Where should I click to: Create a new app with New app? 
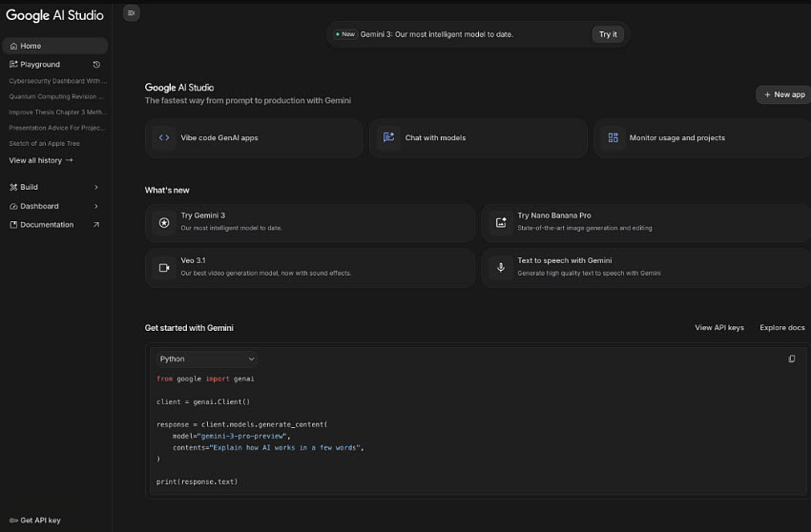pos(784,94)
